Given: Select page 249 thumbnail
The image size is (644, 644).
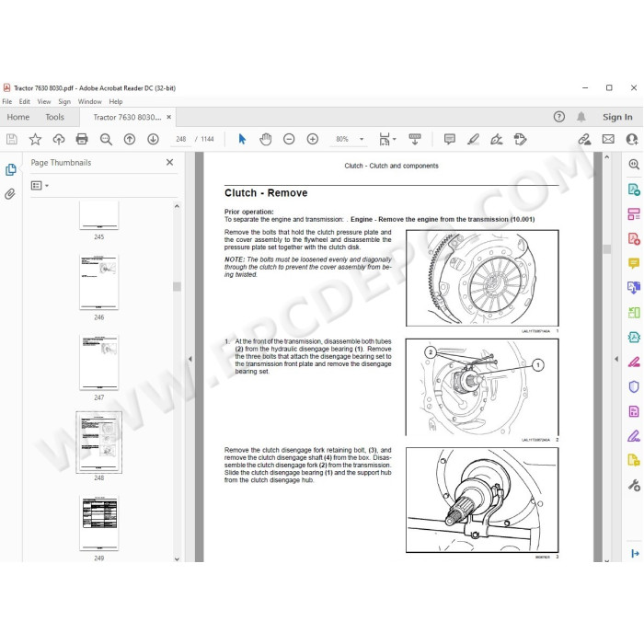Looking at the screenshot, I should 99,523.
